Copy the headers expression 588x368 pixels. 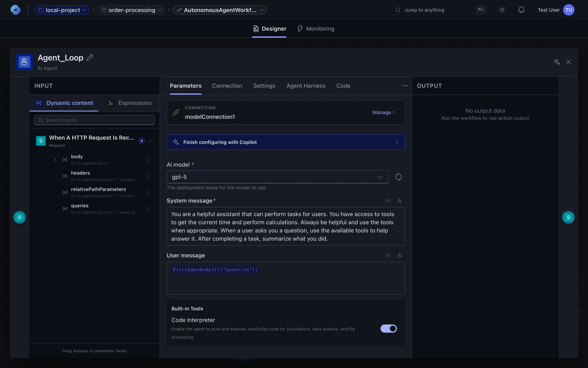click(x=147, y=176)
